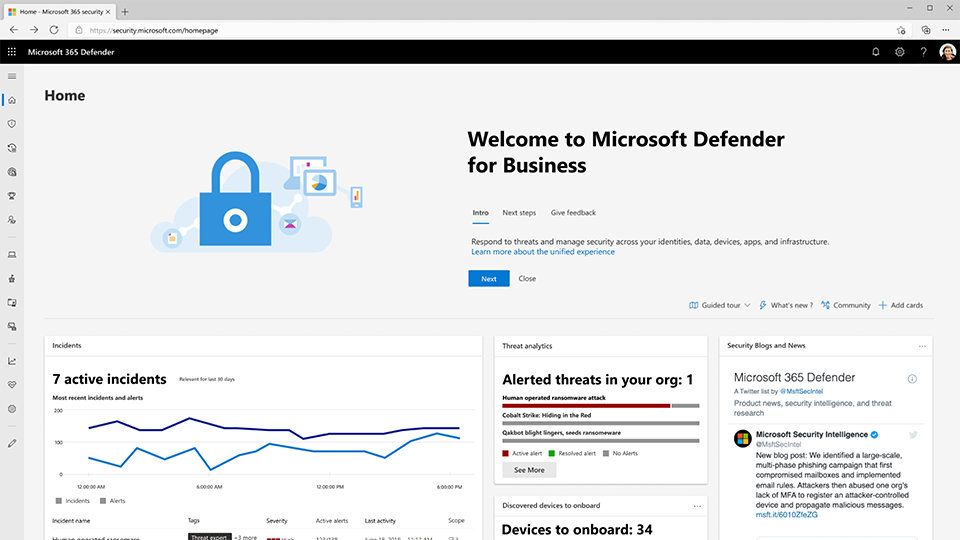Click the browser forward arrow

pyautogui.click(x=34, y=30)
